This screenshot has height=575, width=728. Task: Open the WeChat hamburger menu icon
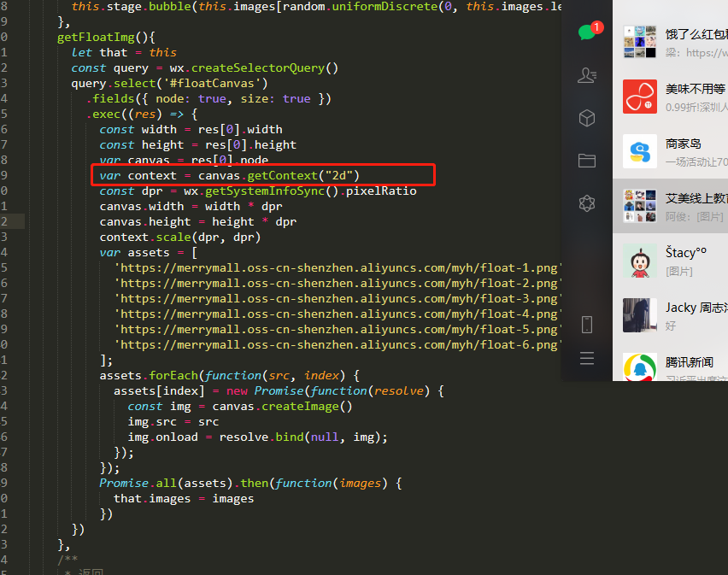pyautogui.click(x=587, y=358)
